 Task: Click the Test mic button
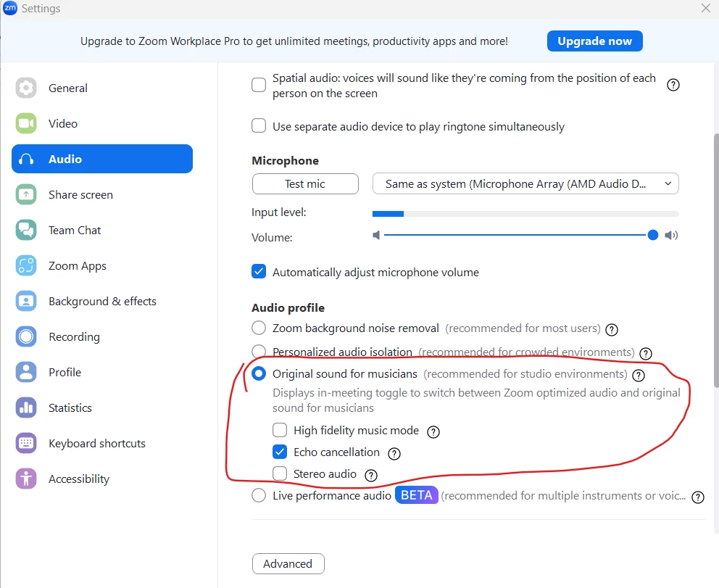(x=305, y=183)
